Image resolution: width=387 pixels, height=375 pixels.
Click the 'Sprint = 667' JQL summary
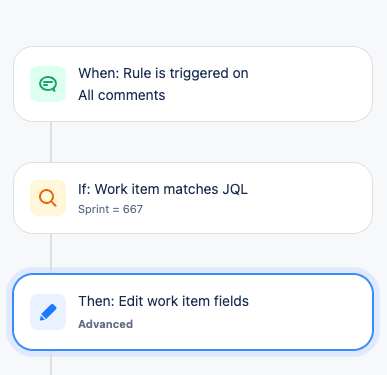[110, 209]
